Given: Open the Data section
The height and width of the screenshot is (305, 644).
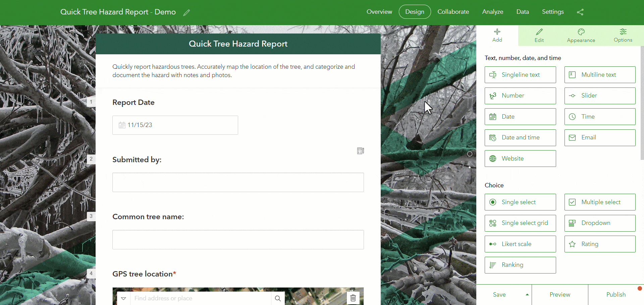Looking at the screenshot, I should (x=523, y=12).
